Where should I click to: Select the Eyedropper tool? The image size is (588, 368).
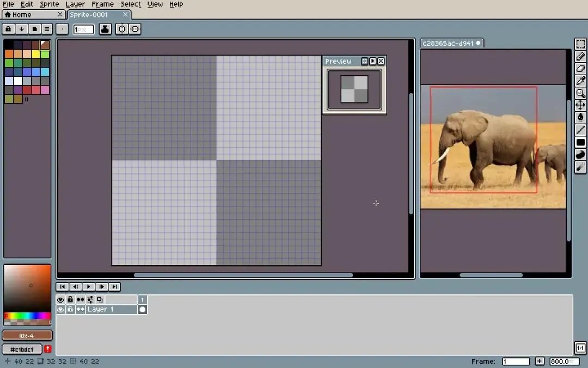580,81
